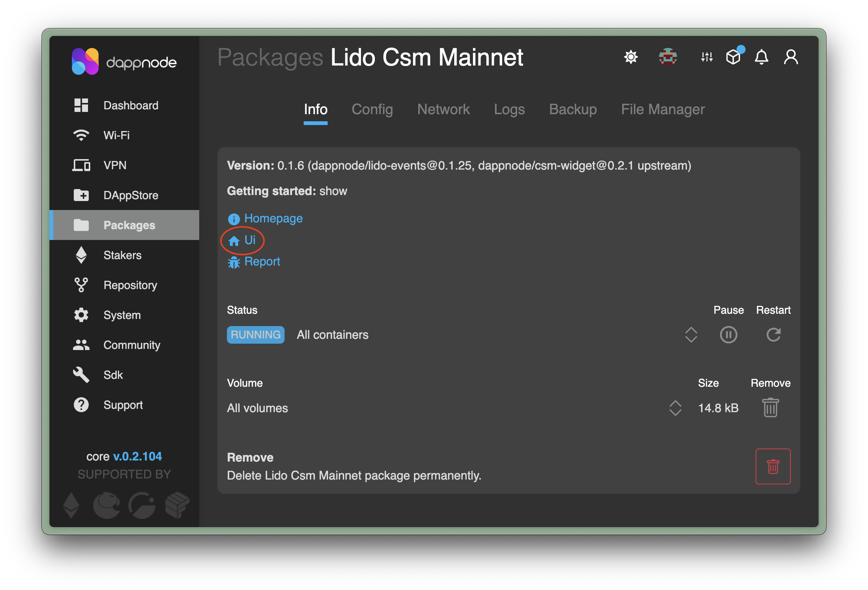Switch to the Config tab
Screen dimensions: 868x590
[372, 109]
